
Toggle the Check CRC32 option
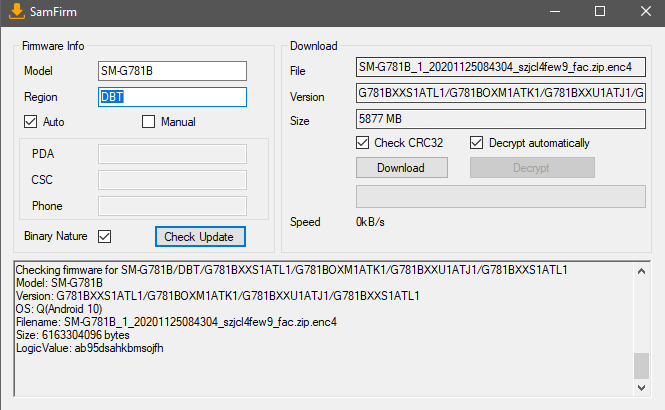363,143
